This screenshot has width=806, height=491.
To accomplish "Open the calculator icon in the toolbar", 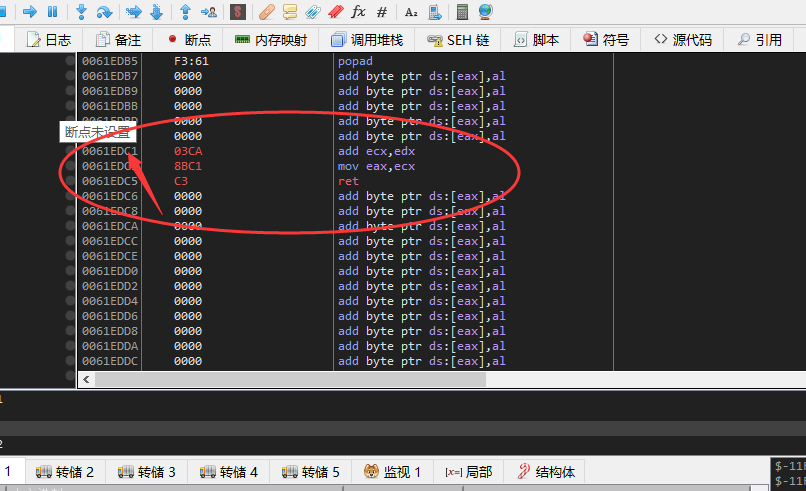I will (462, 11).
